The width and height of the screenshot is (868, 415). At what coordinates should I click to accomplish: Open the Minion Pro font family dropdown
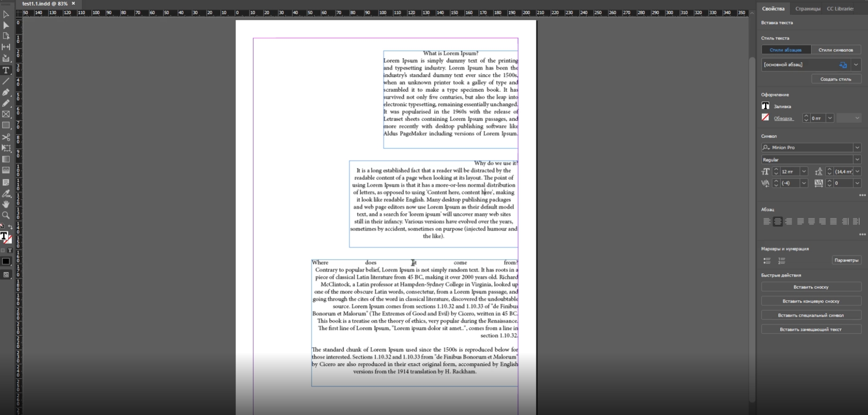[857, 148]
